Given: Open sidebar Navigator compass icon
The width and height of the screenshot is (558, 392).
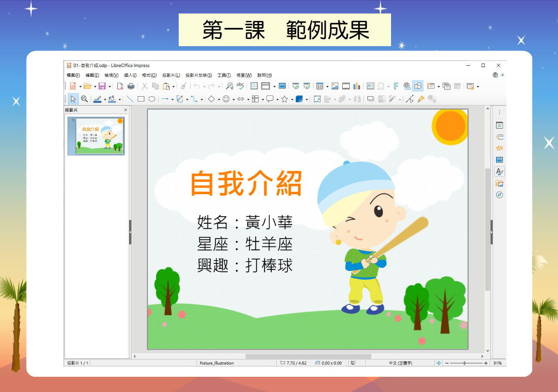Looking at the screenshot, I should 500,195.
